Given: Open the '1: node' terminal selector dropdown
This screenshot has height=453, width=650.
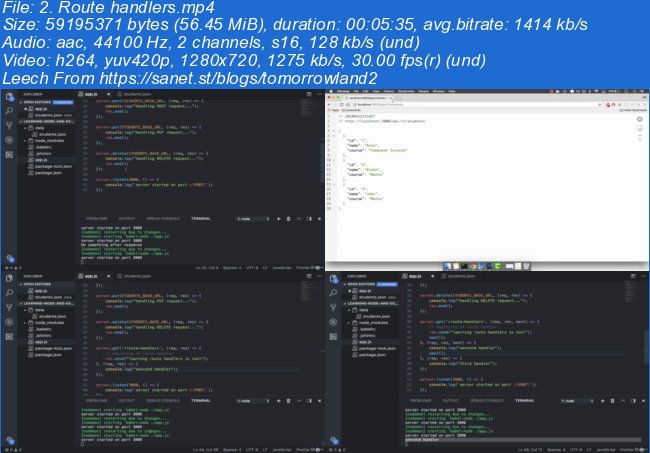Looking at the screenshot, I should tap(250, 217).
